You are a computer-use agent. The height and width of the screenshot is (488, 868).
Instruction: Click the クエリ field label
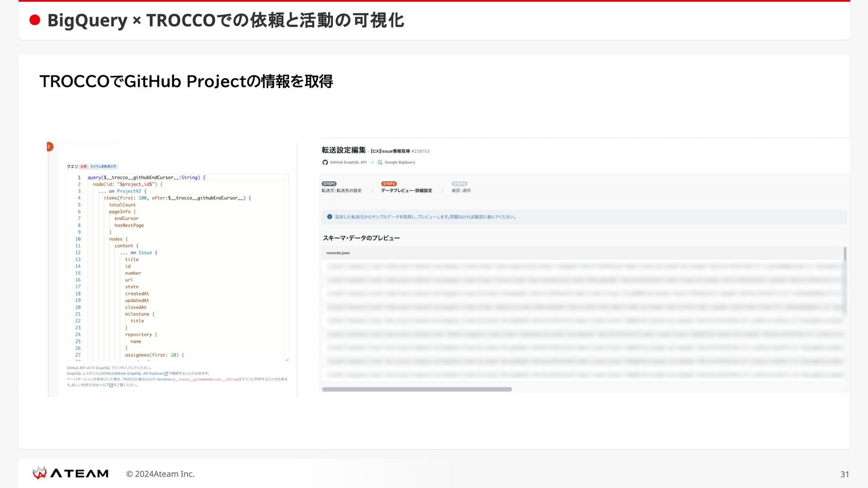click(x=72, y=167)
